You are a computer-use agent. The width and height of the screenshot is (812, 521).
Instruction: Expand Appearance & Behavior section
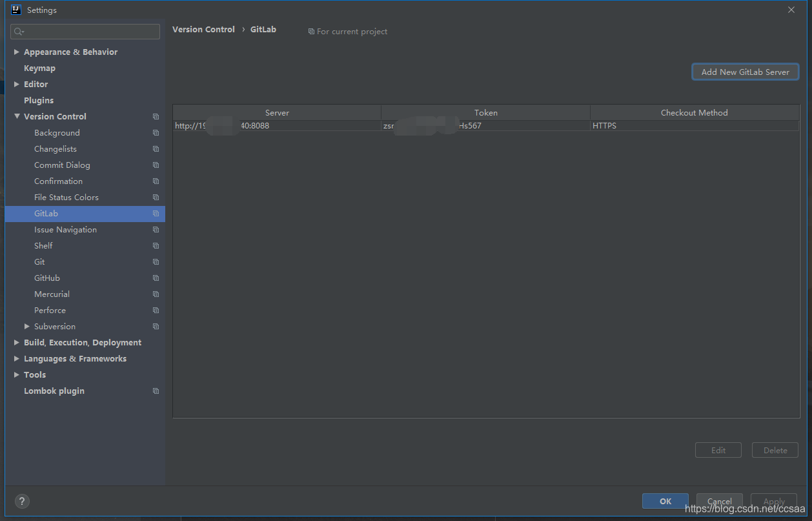coord(17,52)
